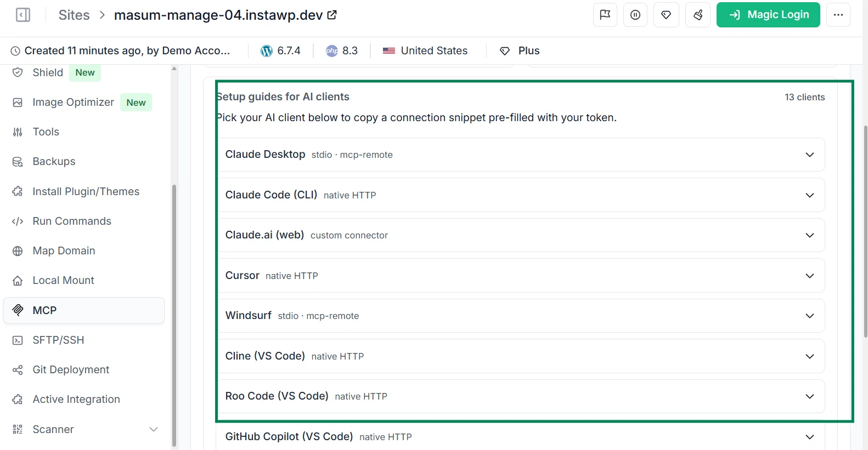This screenshot has height=450, width=868.
Task: Go back to Sites breadcrumb
Action: click(x=74, y=15)
